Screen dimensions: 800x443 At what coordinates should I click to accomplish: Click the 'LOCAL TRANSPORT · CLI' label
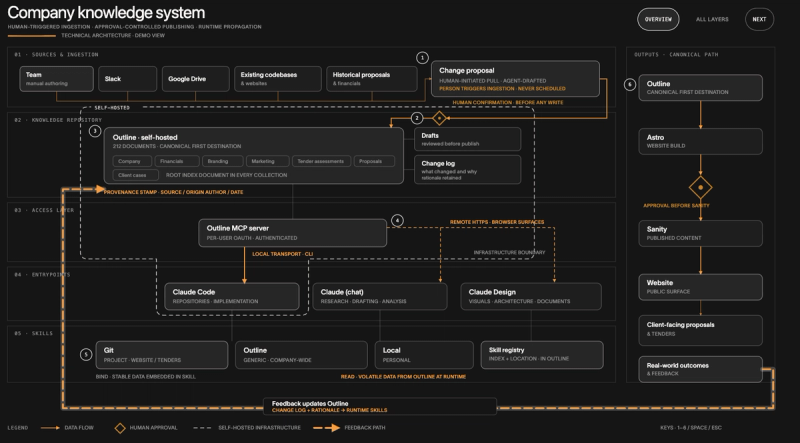[x=282, y=254]
